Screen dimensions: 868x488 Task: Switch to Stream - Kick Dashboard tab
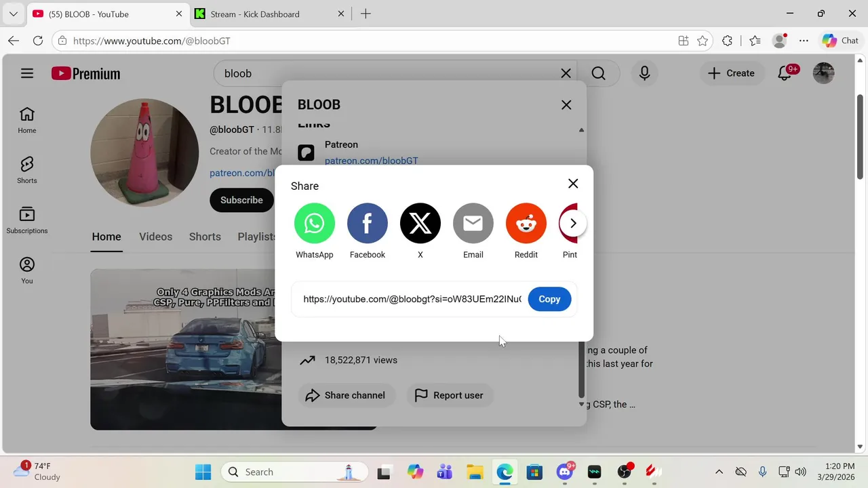coord(269,14)
